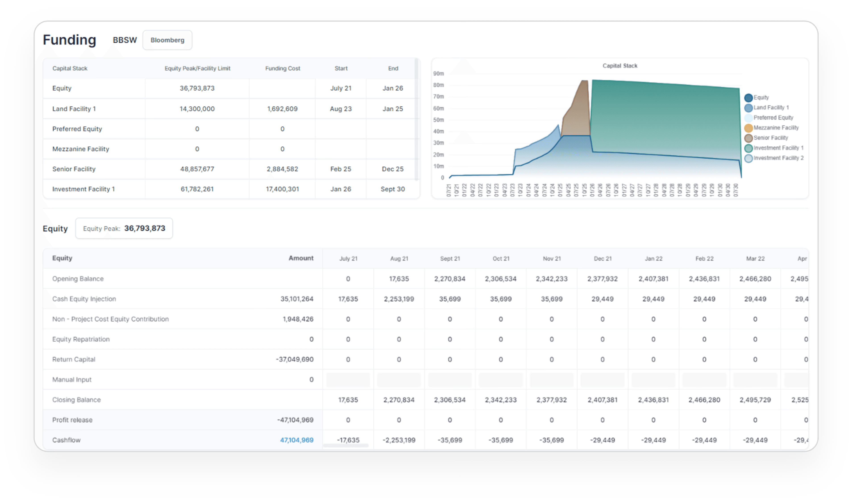Click the Mar 22 column header
Screen dimensions: 852x504
click(755, 258)
